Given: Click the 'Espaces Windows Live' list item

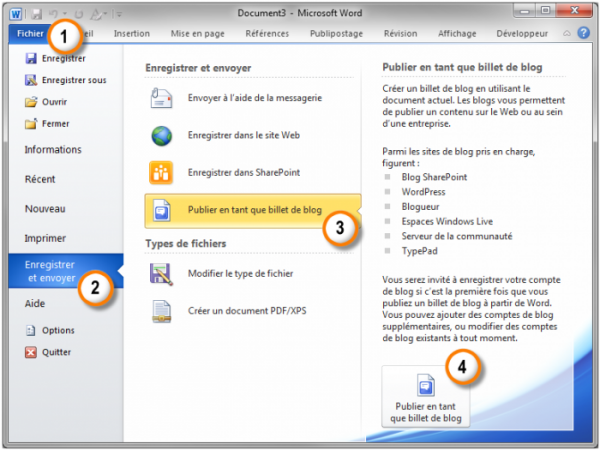Looking at the screenshot, I should [447, 221].
